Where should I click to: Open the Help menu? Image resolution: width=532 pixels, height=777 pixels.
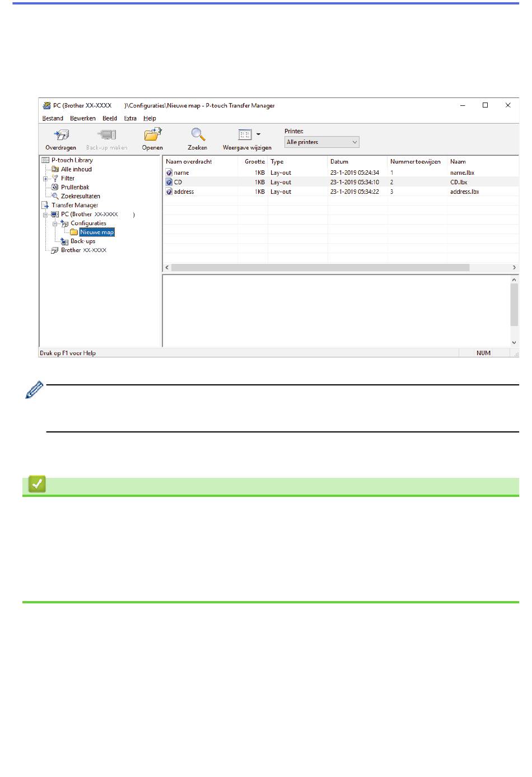point(150,118)
